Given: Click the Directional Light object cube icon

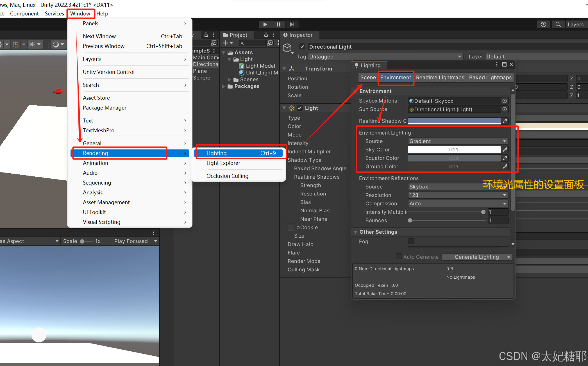Looking at the screenshot, I should (287, 48).
